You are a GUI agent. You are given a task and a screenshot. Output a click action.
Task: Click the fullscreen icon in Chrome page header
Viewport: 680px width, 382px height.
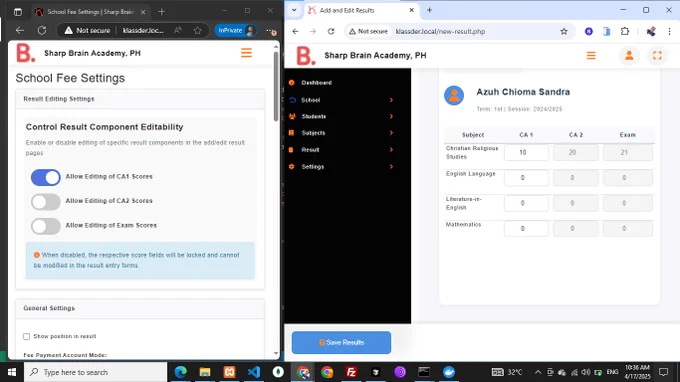[x=657, y=56]
